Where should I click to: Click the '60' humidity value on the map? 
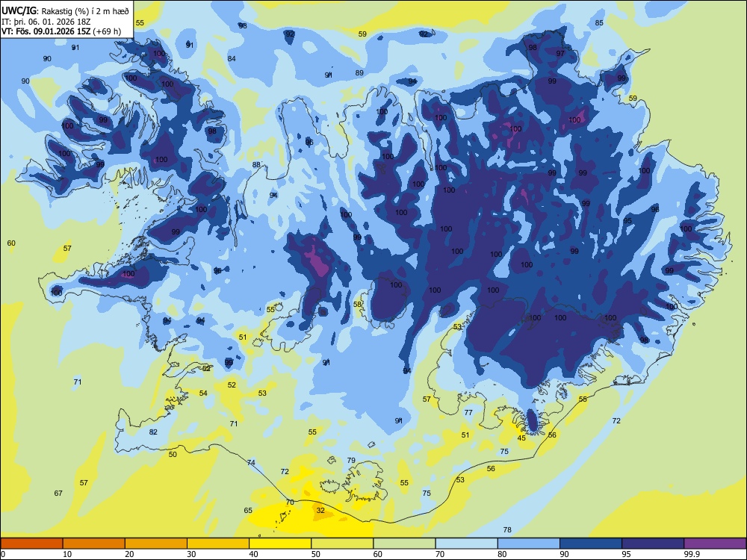pyautogui.click(x=11, y=243)
